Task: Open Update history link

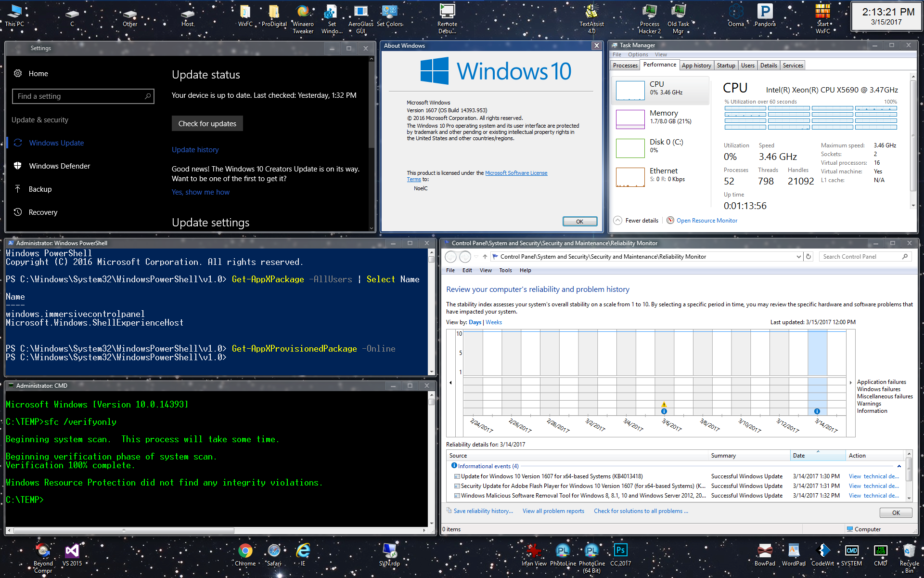Action: (x=195, y=149)
